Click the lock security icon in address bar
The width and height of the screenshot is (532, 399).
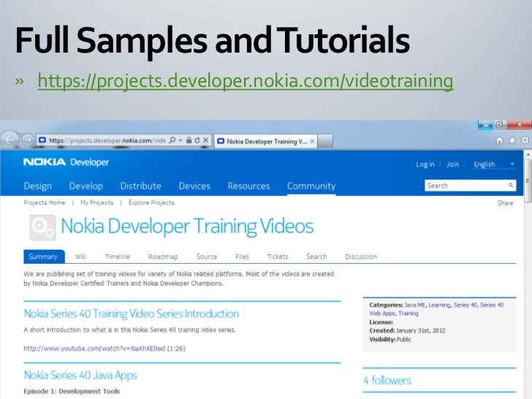(189, 140)
